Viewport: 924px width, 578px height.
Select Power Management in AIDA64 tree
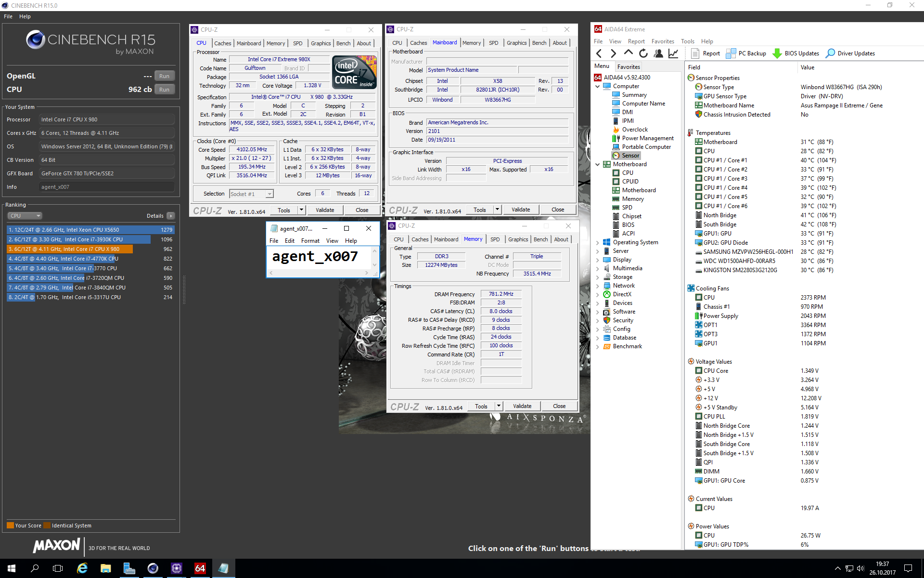point(647,138)
